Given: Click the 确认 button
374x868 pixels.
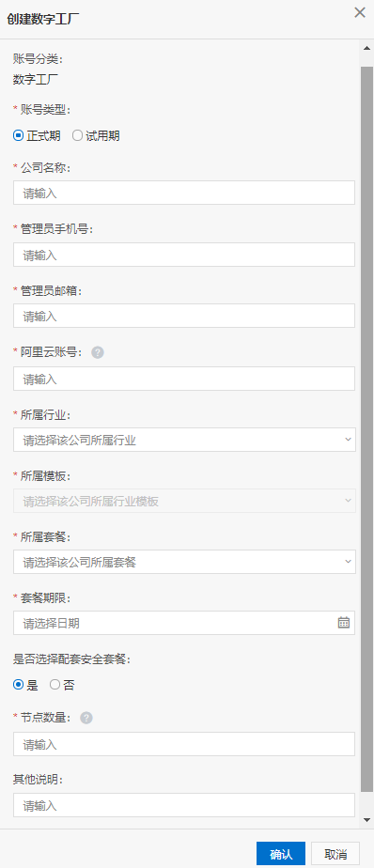Looking at the screenshot, I should (281, 854).
